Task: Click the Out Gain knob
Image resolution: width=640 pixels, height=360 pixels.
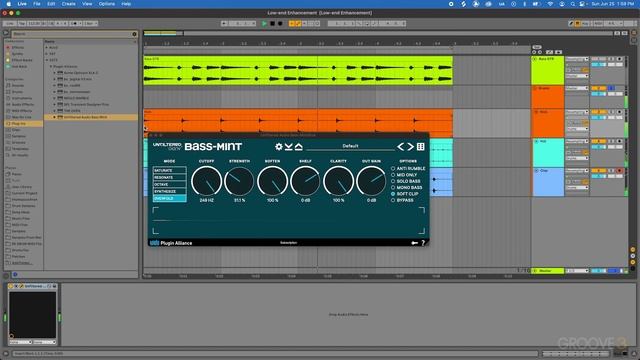Action: (371, 181)
